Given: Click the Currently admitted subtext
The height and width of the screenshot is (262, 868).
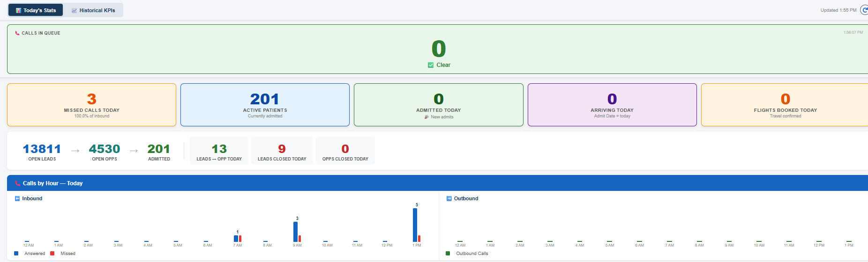Looking at the screenshot, I should click(265, 116).
